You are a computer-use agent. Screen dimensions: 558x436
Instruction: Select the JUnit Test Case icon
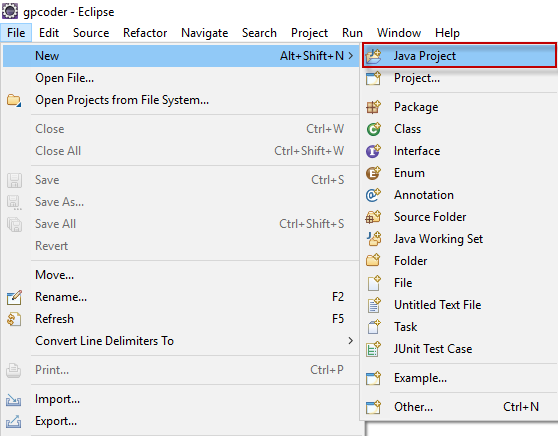[x=373, y=349]
